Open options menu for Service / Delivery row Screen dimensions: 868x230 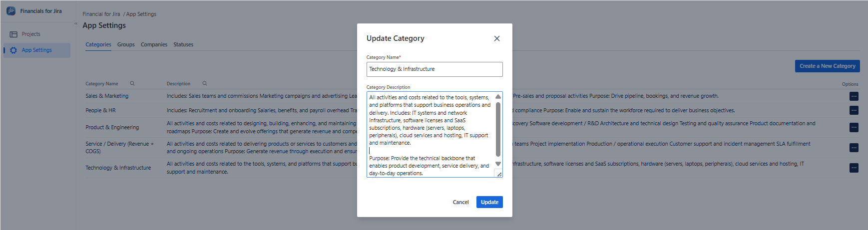(x=854, y=148)
